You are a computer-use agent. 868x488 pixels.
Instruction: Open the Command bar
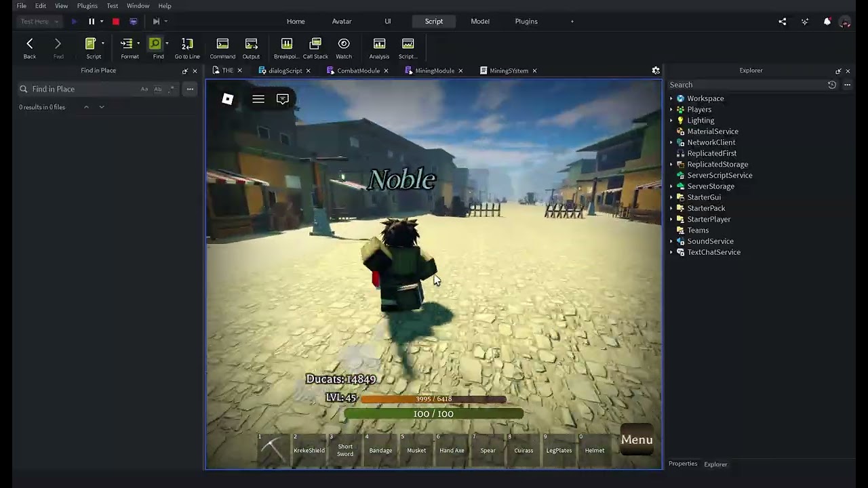point(222,48)
